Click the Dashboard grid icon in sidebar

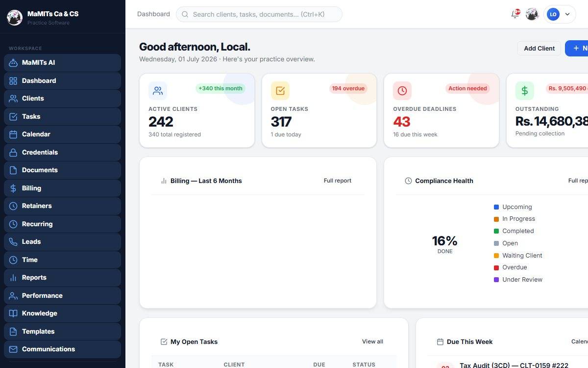point(13,81)
